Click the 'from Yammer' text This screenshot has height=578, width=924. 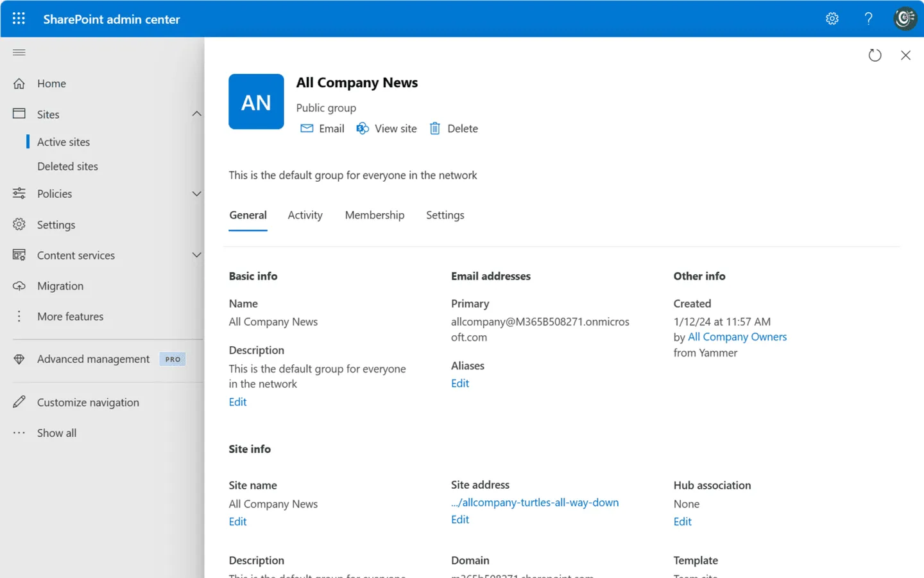pyautogui.click(x=705, y=353)
